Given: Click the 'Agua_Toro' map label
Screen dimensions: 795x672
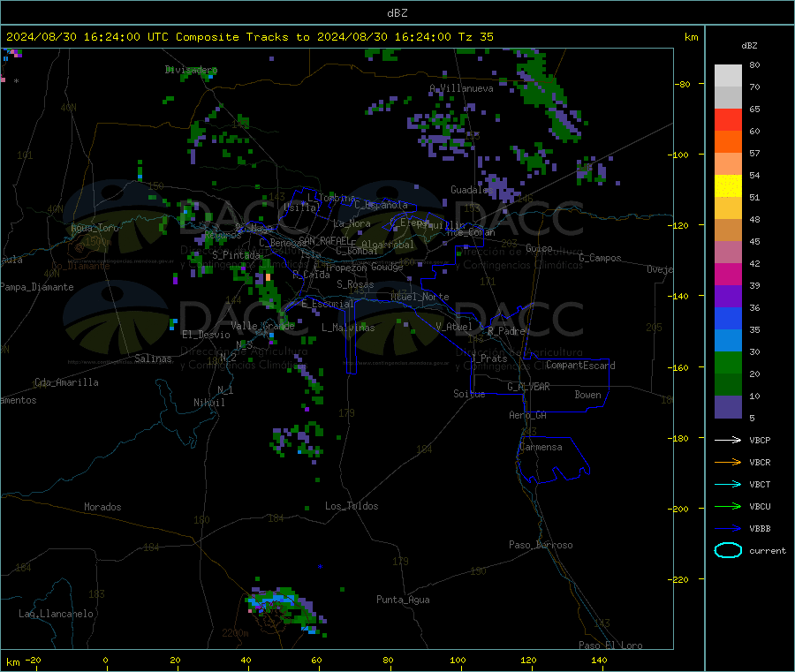Looking at the screenshot, I should point(95,228).
